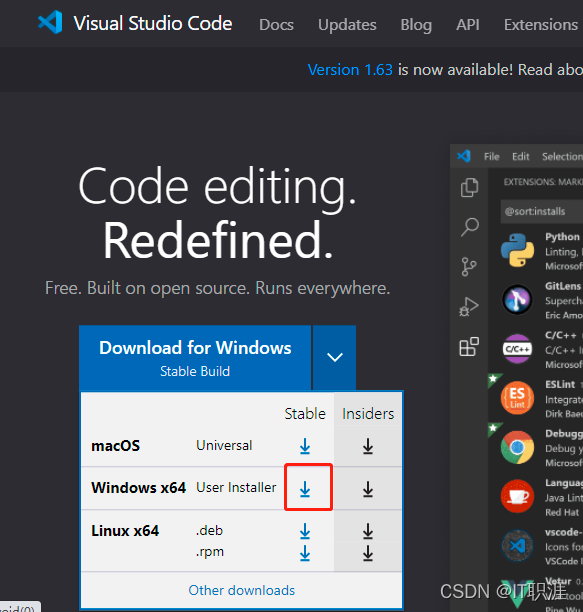Click the Download for Windows Stable Build button
This screenshot has height=612, width=583.
(195, 358)
